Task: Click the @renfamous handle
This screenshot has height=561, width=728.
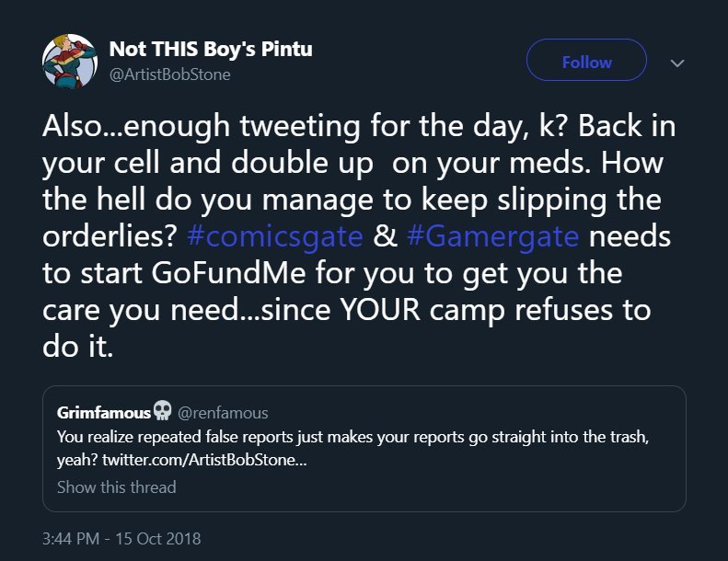Action: 223,413
